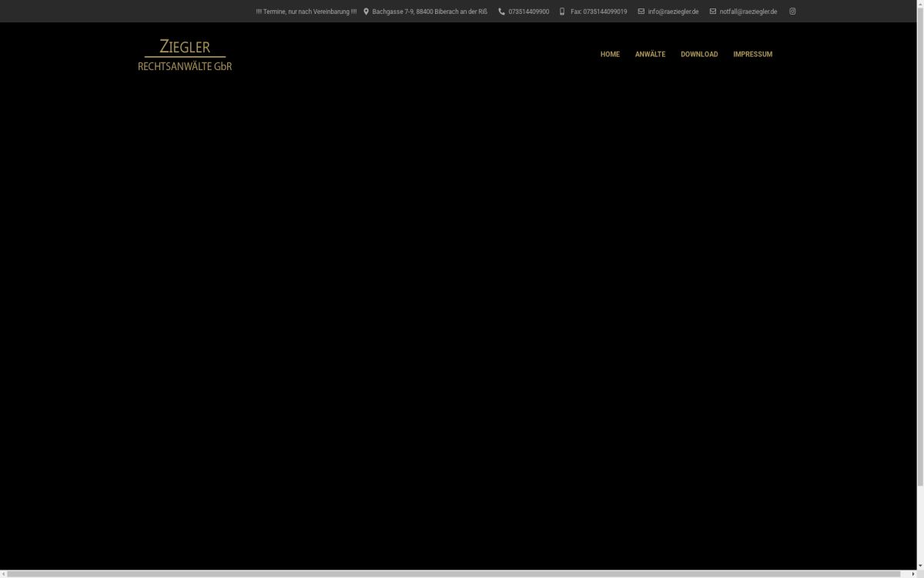
Task: Click the Bachgasse 7-9 address text
Action: coord(430,12)
